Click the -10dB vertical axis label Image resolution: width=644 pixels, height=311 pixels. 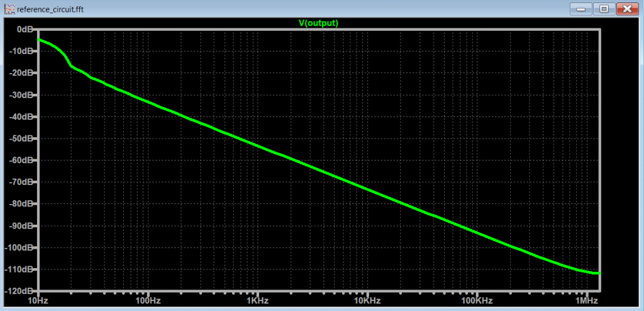[x=21, y=51]
